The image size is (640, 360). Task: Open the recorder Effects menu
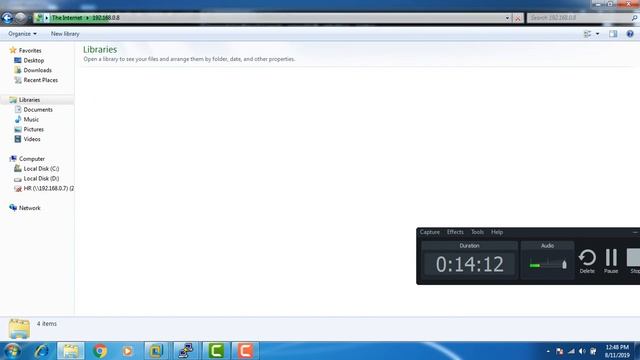pyautogui.click(x=455, y=232)
